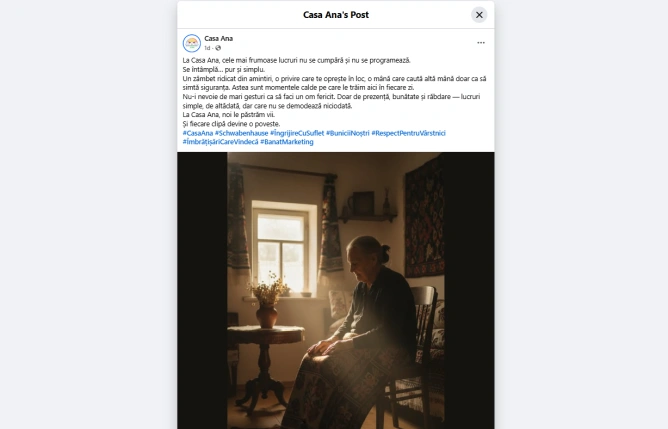
Task: Follow the #BuniciiNoștri hashtag
Action: (x=348, y=133)
